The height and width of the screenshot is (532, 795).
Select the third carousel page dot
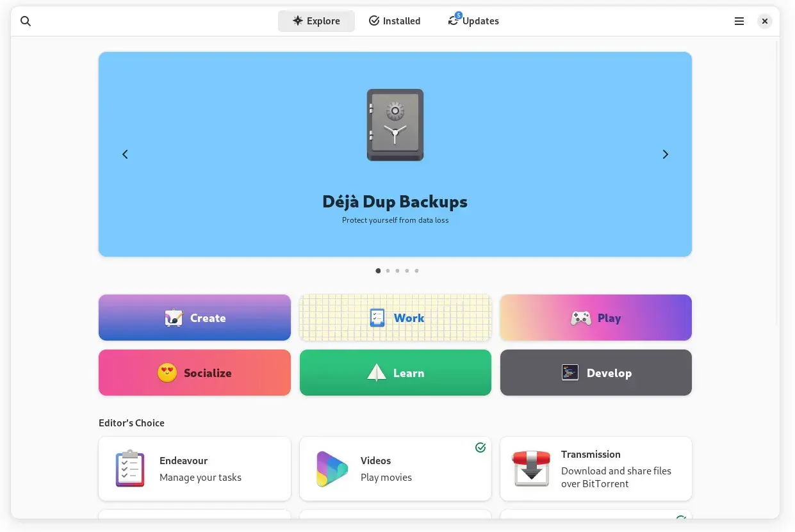point(397,271)
